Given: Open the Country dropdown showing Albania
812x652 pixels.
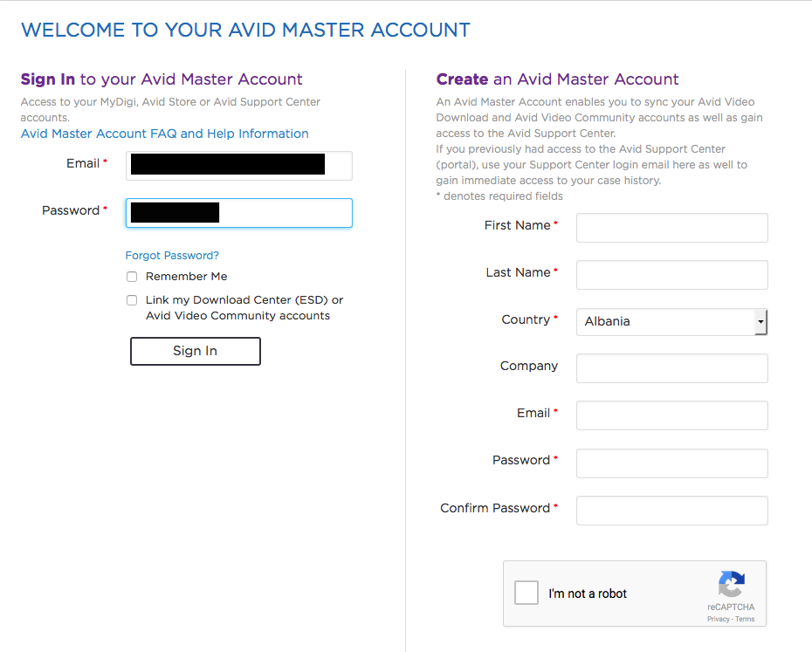Looking at the screenshot, I should pos(671,321).
